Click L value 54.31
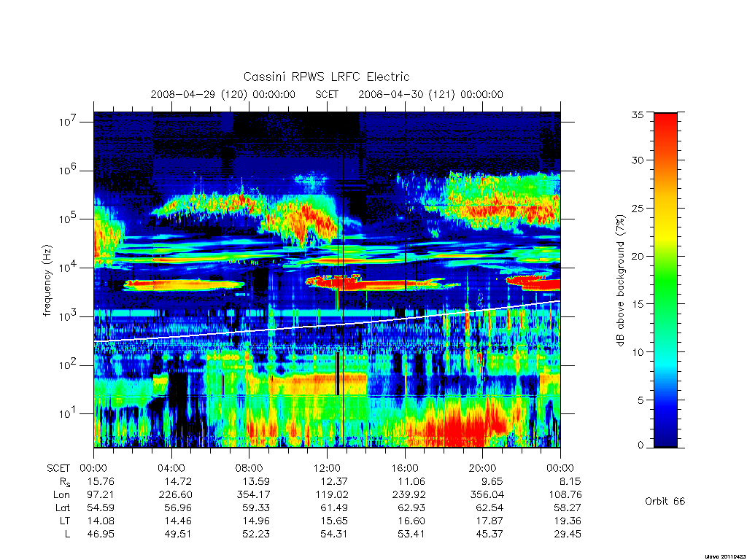The width and height of the screenshot is (747, 560). tap(334, 534)
